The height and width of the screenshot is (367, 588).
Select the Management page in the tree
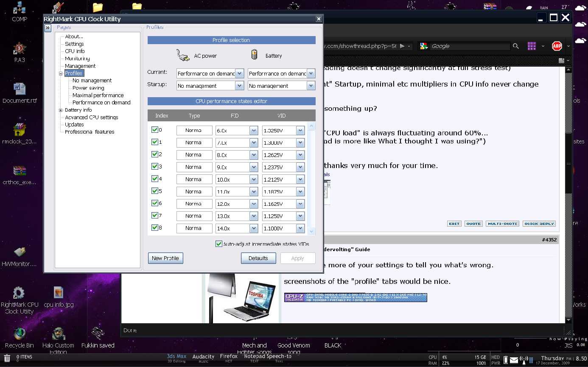(x=80, y=66)
